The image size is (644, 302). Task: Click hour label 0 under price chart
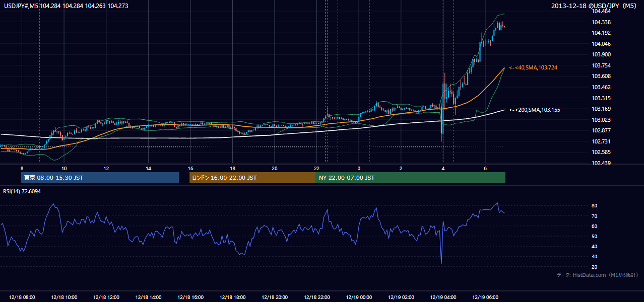click(359, 168)
